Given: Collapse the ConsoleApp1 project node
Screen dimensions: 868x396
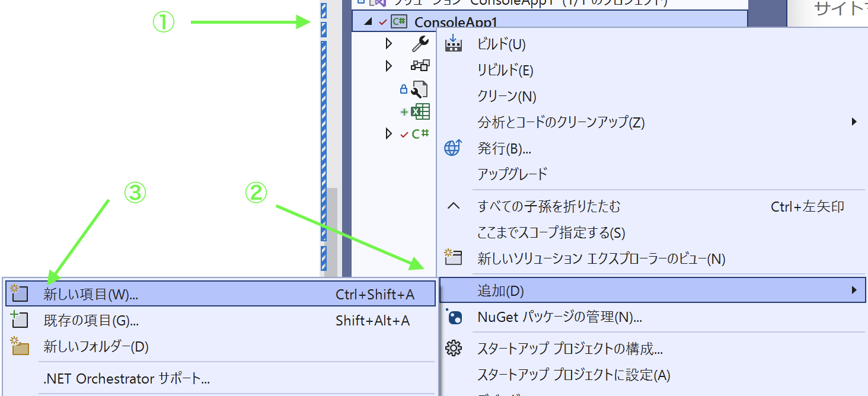Looking at the screenshot, I should (369, 22).
